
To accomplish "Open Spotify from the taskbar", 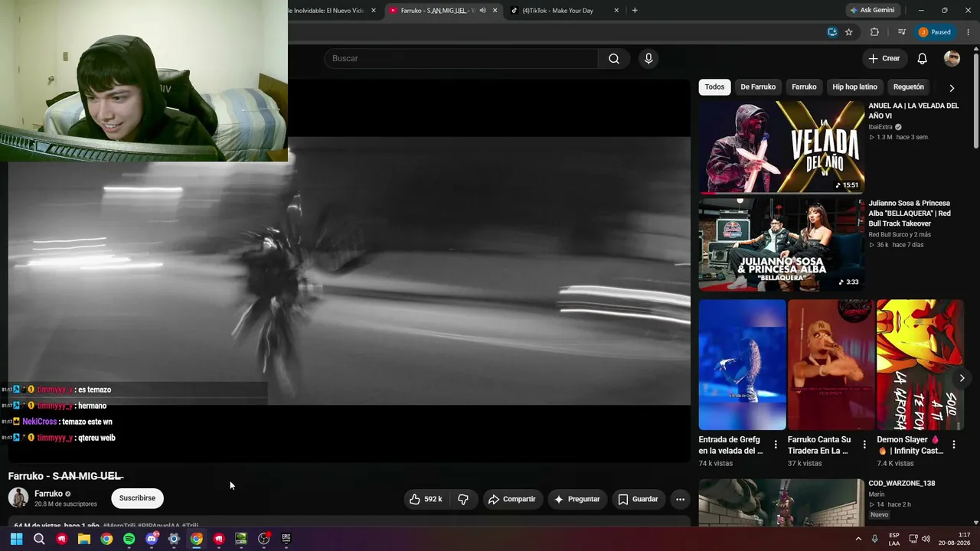I will coord(129,539).
